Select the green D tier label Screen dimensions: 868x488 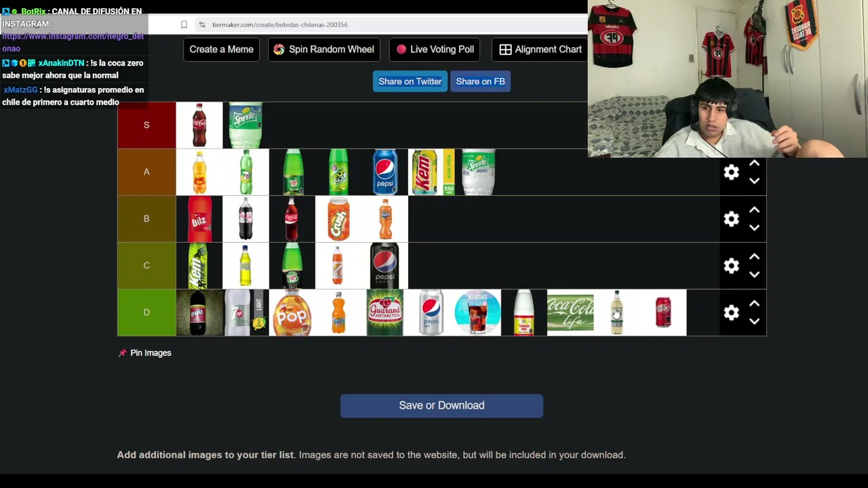[146, 312]
